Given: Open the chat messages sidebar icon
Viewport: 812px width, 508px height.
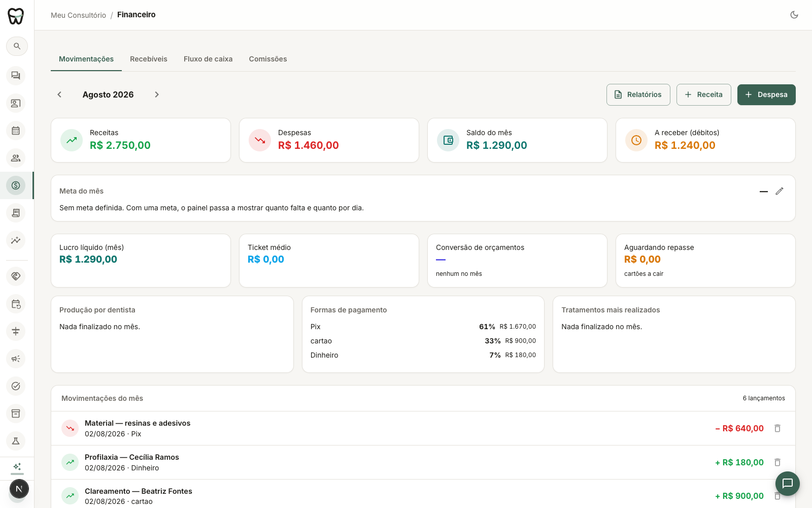Looking at the screenshot, I should pos(16,76).
